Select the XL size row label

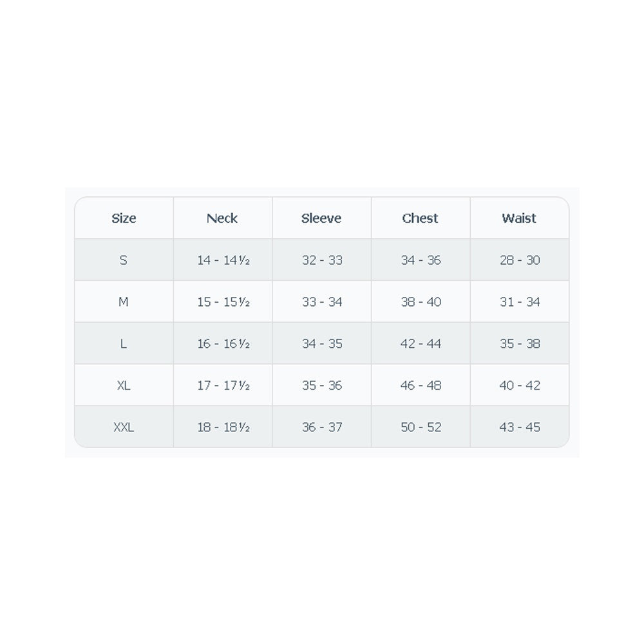[x=124, y=386]
